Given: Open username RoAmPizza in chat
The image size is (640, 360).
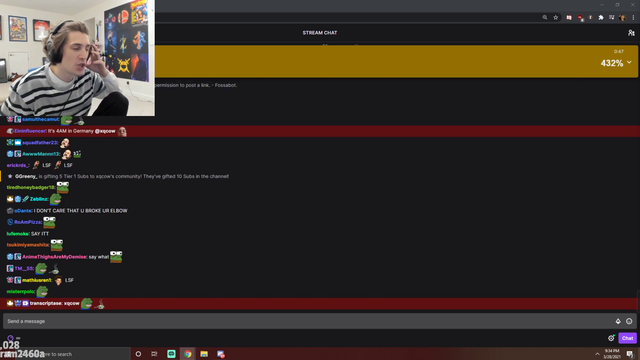Looking at the screenshot, I should (x=28, y=222).
